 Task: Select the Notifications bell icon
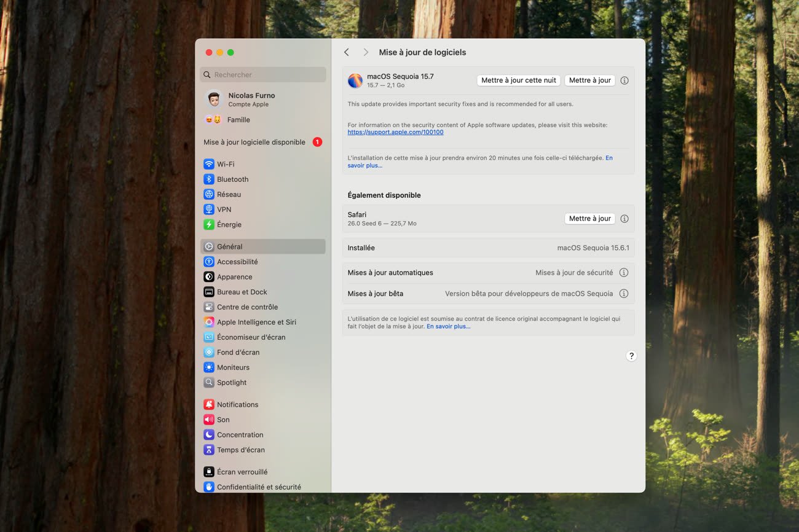point(209,404)
